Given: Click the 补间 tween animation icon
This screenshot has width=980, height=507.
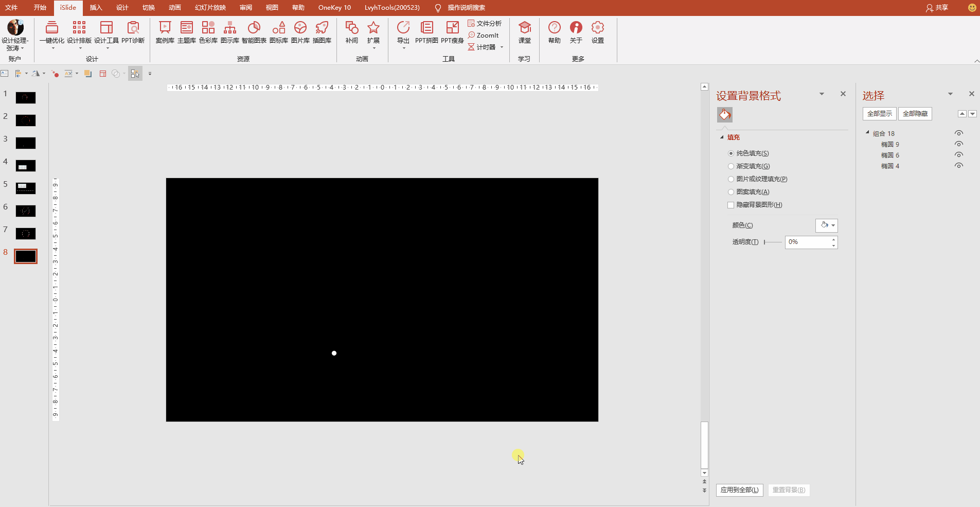Looking at the screenshot, I should [352, 32].
